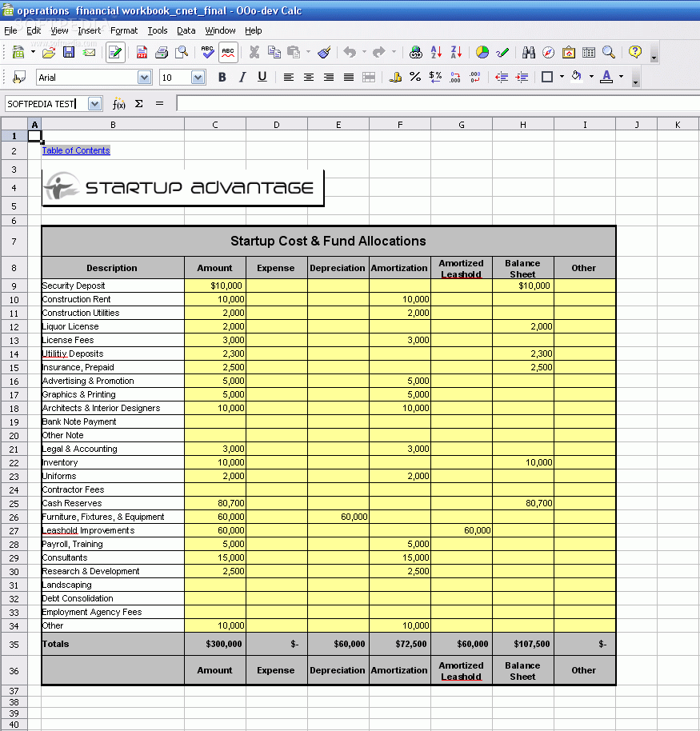Open Background Color paint bucket dropdown arrow

(591, 77)
